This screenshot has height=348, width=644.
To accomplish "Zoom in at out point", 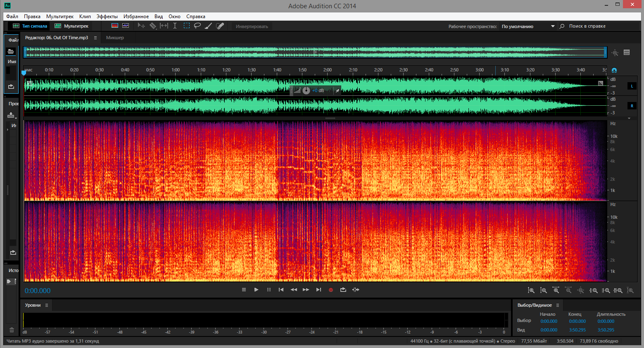I will coord(606,291).
